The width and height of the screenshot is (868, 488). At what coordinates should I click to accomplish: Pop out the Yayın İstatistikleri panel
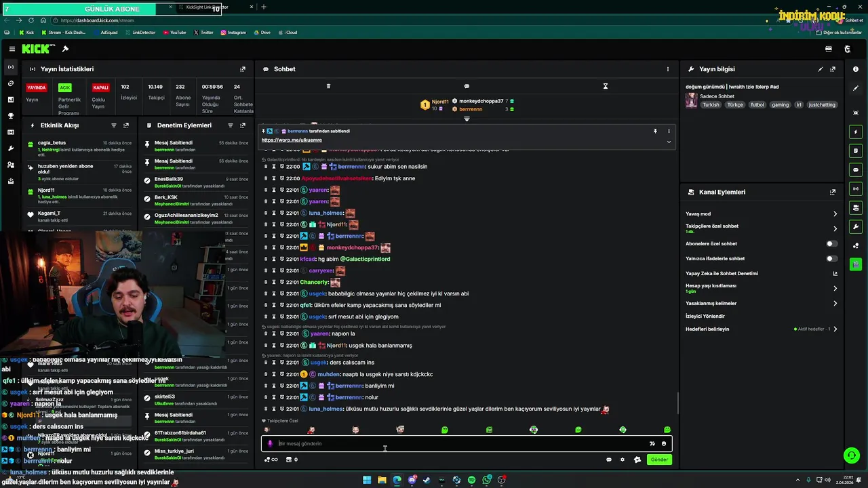coord(243,69)
